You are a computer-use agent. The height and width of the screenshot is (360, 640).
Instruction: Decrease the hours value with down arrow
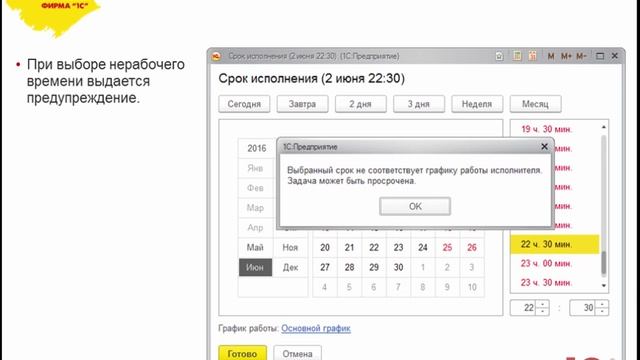[x=542, y=311]
